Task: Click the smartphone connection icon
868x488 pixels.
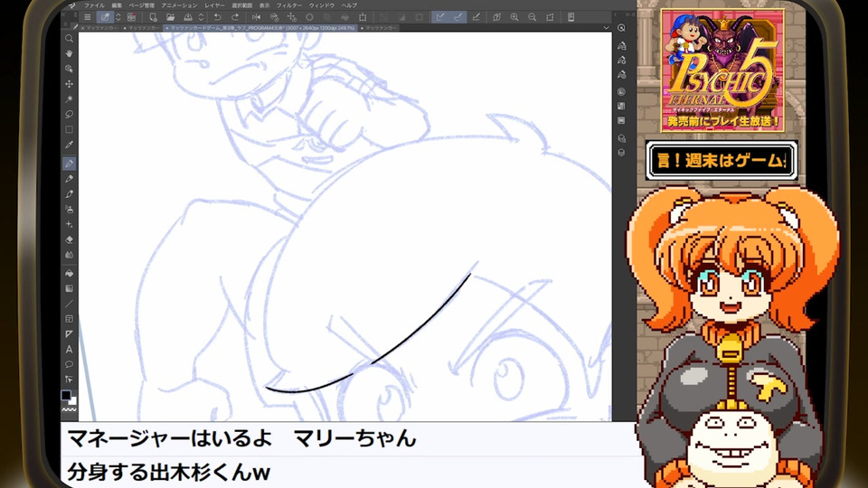Action: (571, 17)
